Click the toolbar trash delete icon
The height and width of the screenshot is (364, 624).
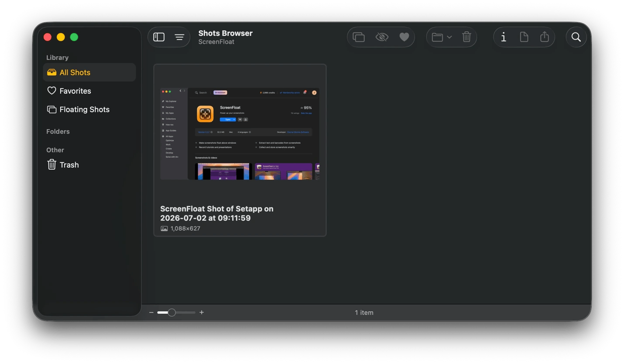point(466,37)
